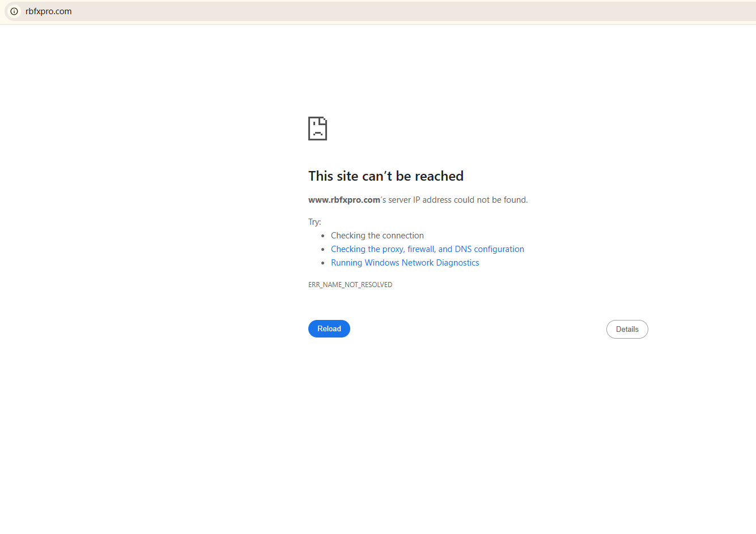This screenshot has width=756, height=534.
Task: Open the Details button
Action: 627,329
